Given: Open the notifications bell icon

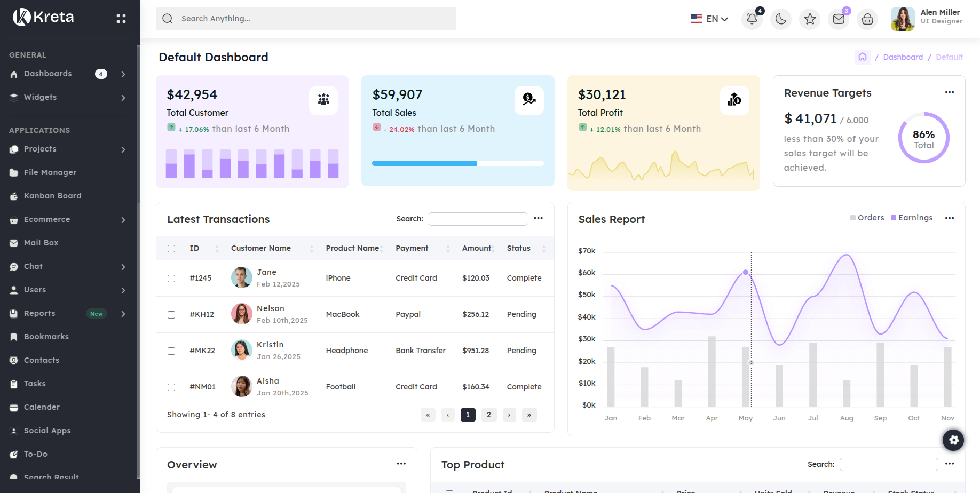Looking at the screenshot, I should point(752,19).
